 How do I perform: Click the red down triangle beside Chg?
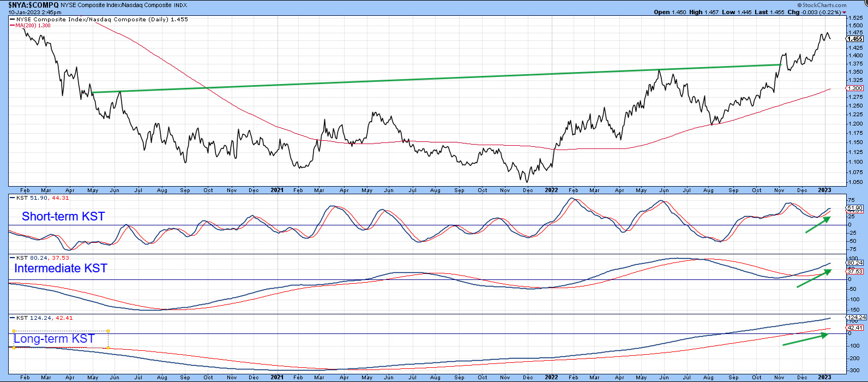tap(845, 13)
